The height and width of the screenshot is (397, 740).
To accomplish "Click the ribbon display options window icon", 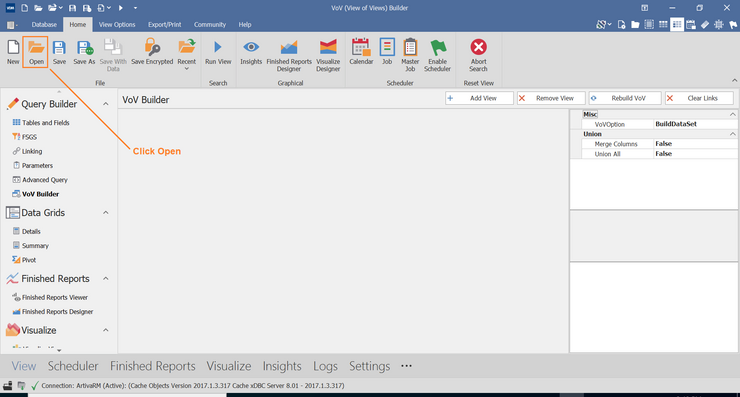I will [644, 8].
